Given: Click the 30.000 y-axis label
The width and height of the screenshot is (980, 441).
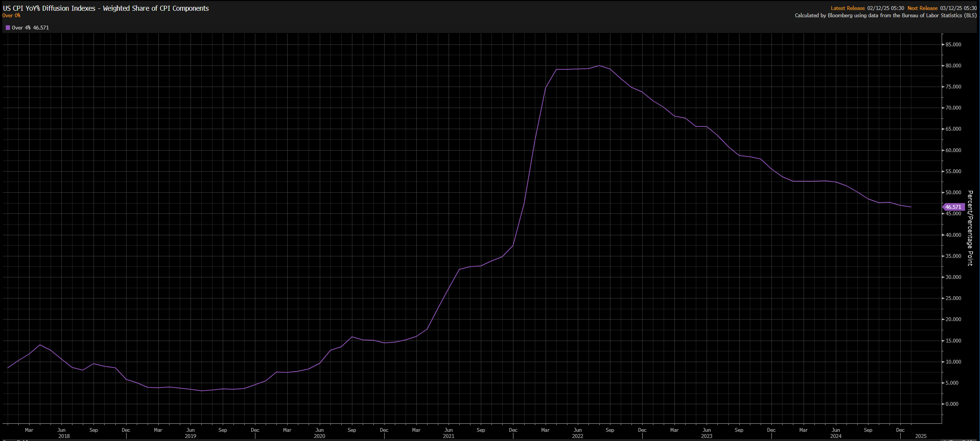Looking at the screenshot, I should tap(953, 277).
